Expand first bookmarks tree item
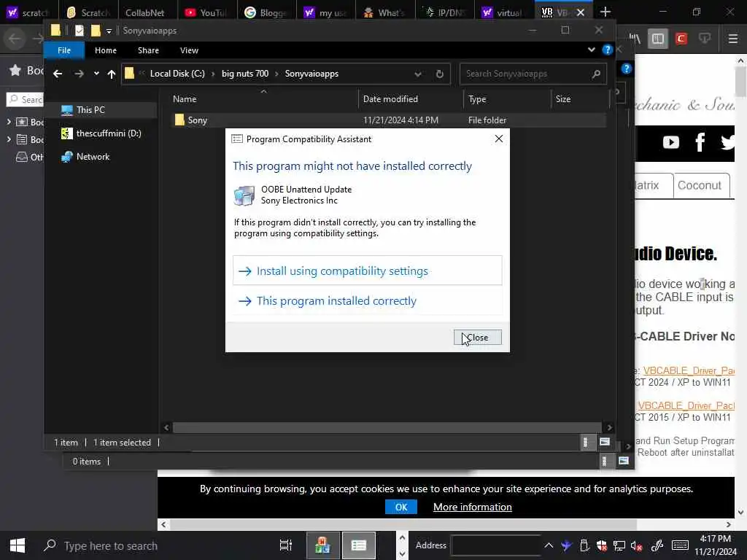Screen dimensions: 747x560 tap(9, 122)
